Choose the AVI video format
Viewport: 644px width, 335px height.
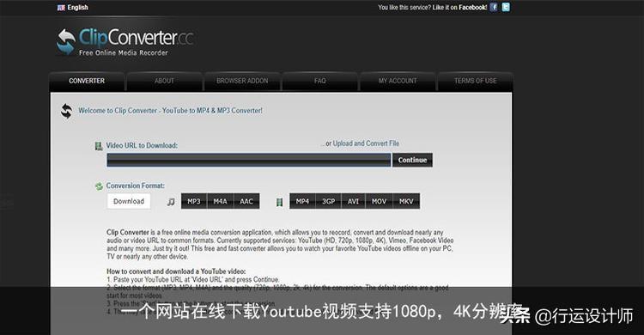click(x=353, y=201)
